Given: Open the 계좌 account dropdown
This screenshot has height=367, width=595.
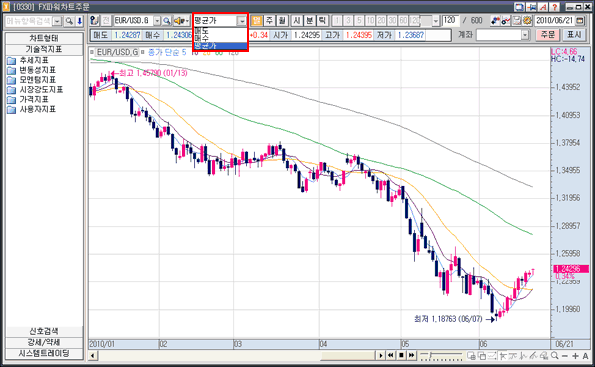Looking at the screenshot, I should click(x=525, y=35).
